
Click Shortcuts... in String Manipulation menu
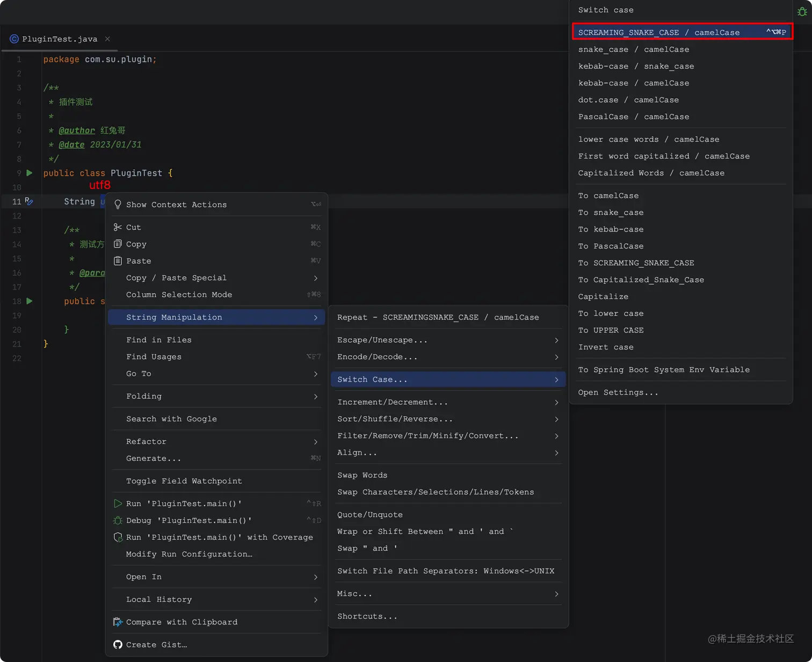(367, 616)
